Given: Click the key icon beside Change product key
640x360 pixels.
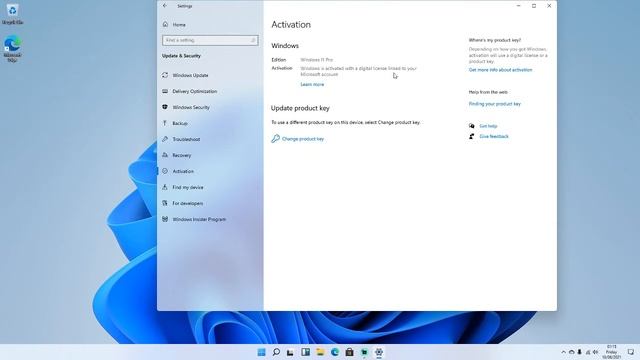Looking at the screenshot, I should click(276, 138).
